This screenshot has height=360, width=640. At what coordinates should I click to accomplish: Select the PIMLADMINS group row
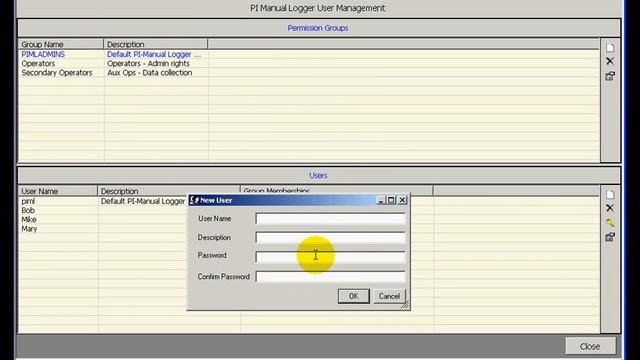[309, 54]
